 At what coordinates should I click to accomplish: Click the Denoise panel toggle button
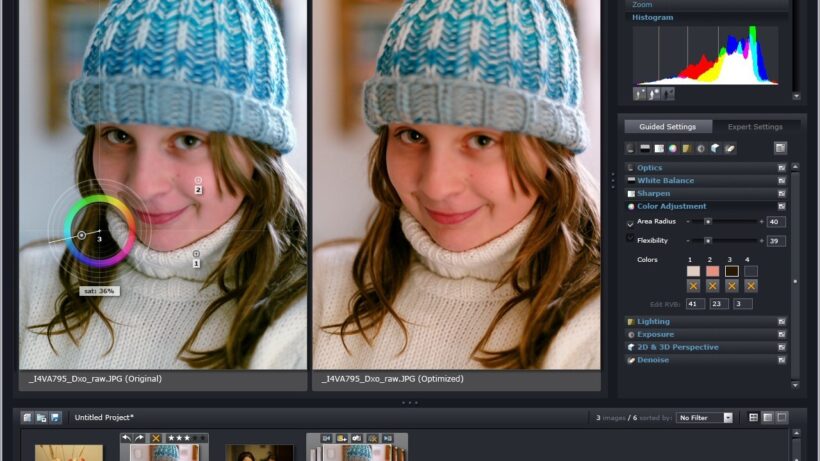(x=781, y=360)
